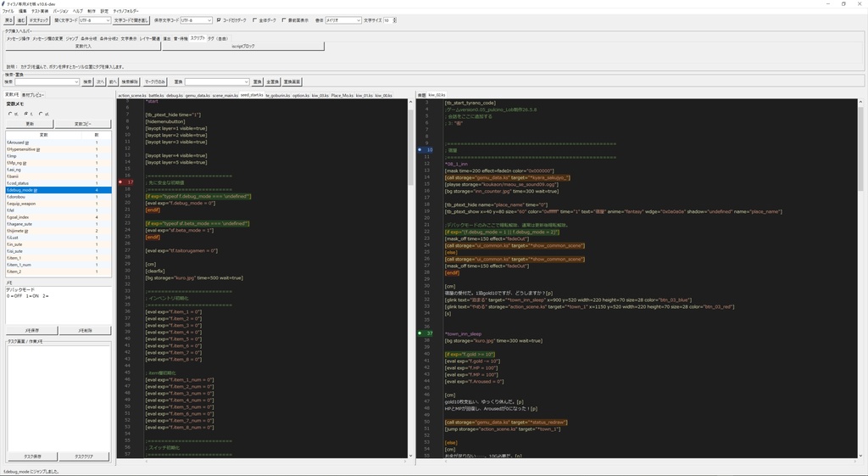This screenshot has height=476, width=868.
Task: Switch to the タグ(自由) helper tab
Action: [218, 39]
